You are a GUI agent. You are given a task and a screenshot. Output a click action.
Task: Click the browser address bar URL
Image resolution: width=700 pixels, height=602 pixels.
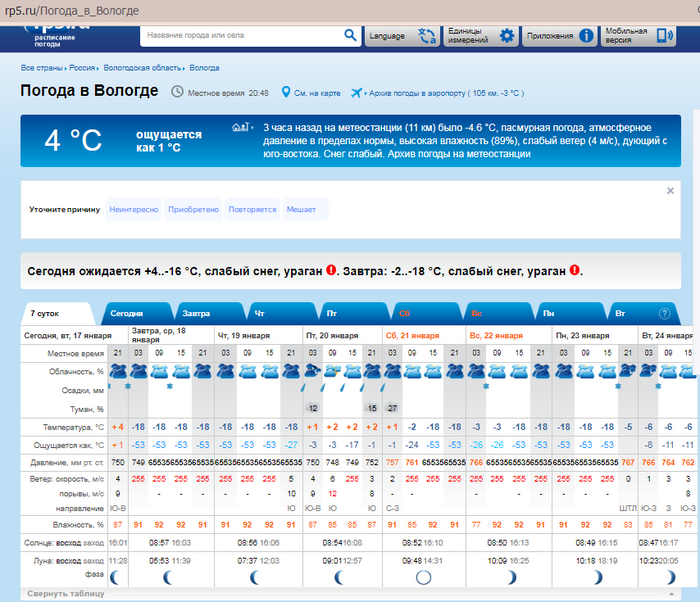pos(72,11)
